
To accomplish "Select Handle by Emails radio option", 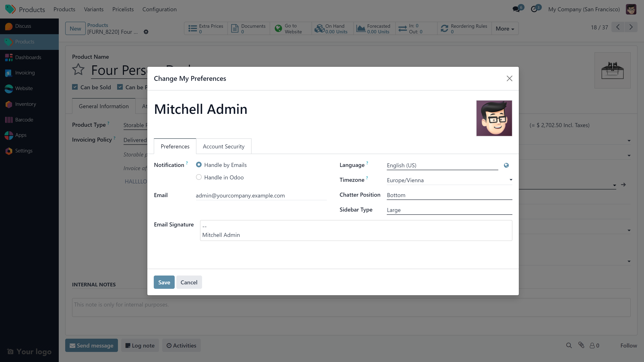I will point(199,165).
